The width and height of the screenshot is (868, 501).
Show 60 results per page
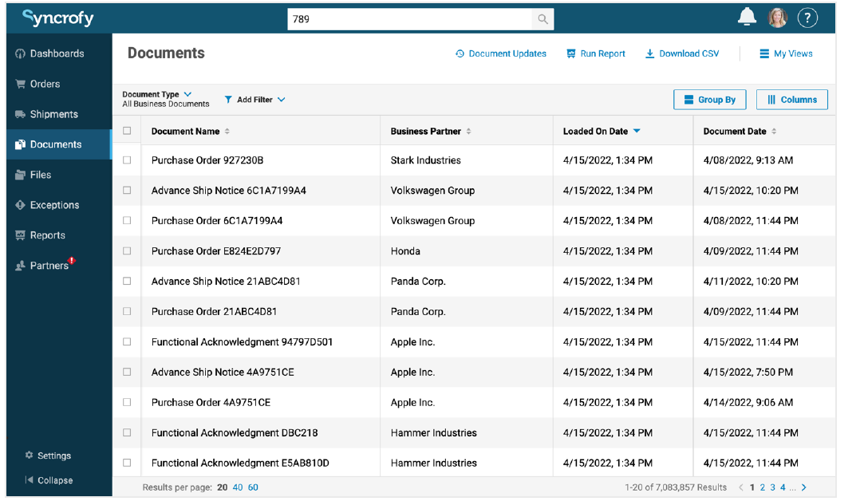253,487
